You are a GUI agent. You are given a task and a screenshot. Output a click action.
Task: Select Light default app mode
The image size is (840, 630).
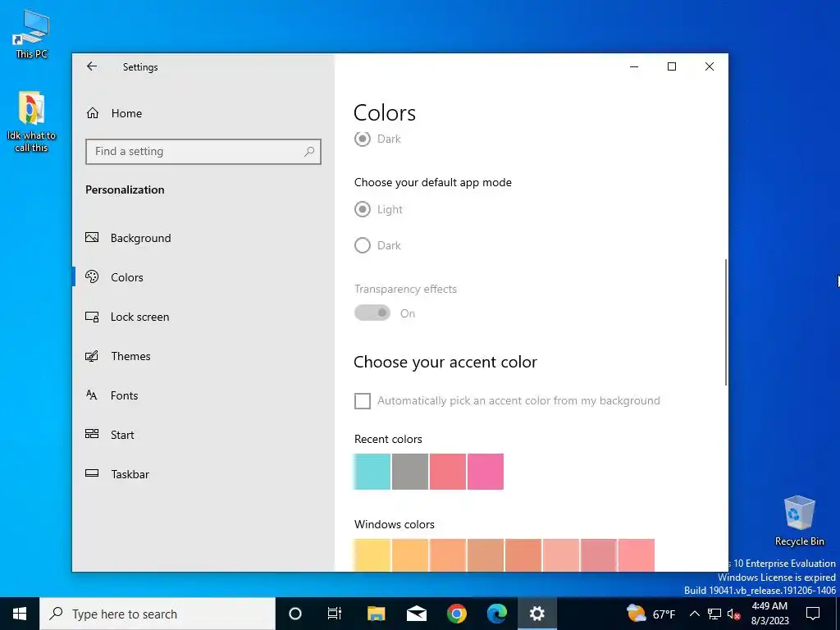point(362,209)
